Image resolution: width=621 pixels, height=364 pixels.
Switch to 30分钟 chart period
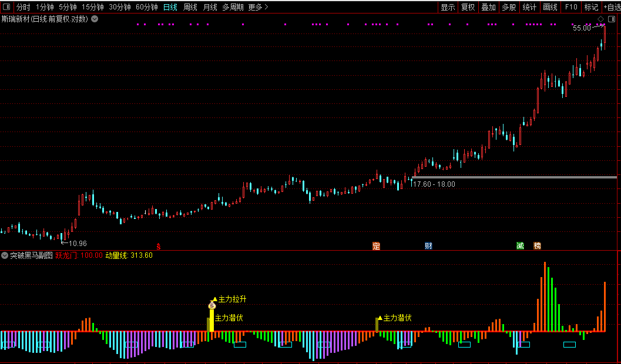tap(120, 7)
